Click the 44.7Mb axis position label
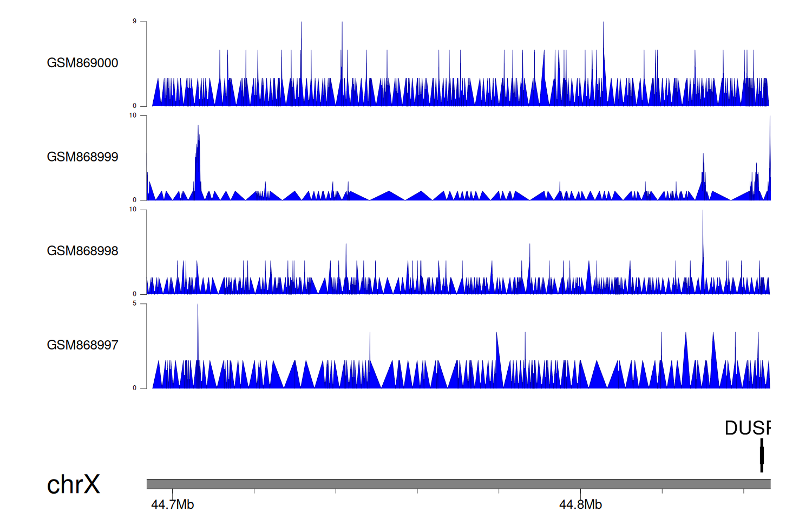812x531 pixels. (x=173, y=504)
